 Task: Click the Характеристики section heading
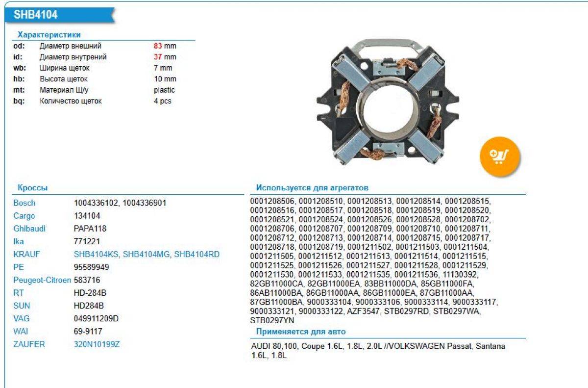coord(49,35)
